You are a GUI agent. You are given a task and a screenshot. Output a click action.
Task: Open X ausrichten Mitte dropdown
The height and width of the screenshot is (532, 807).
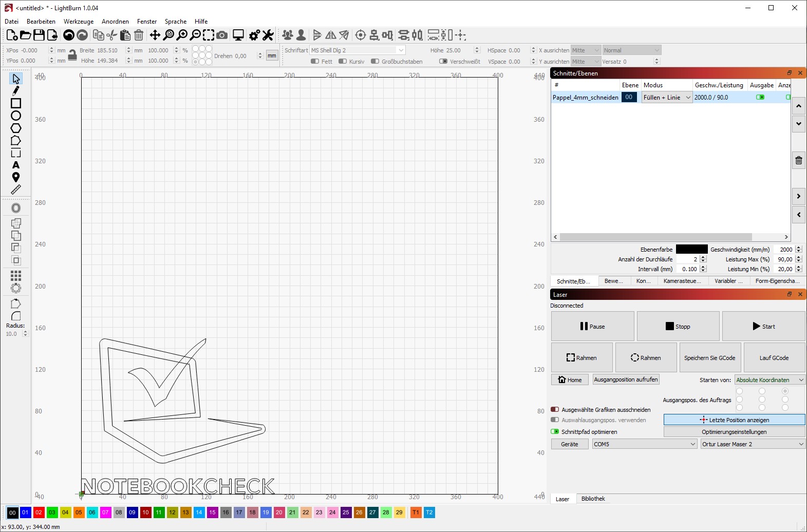(x=586, y=50)
